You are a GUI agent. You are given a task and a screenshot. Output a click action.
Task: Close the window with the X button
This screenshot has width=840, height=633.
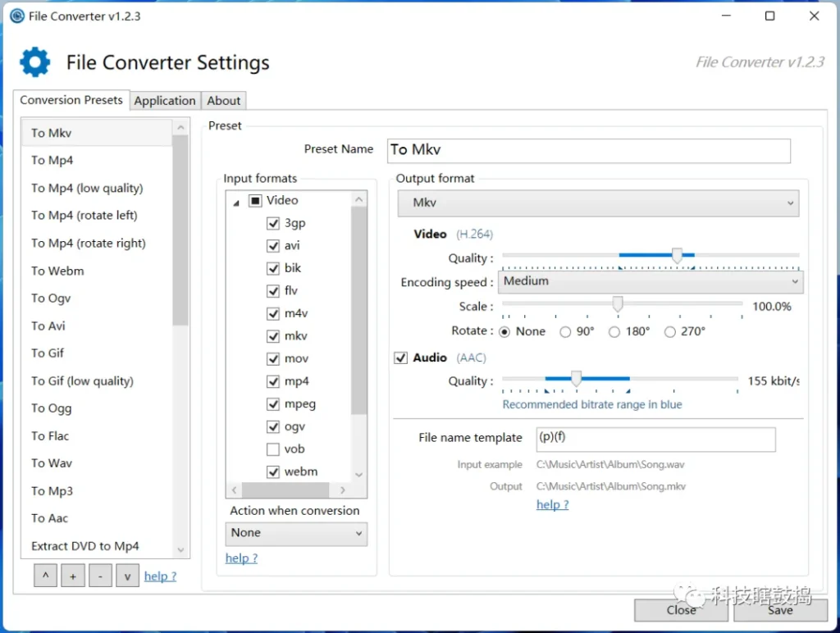pos(815,16)
